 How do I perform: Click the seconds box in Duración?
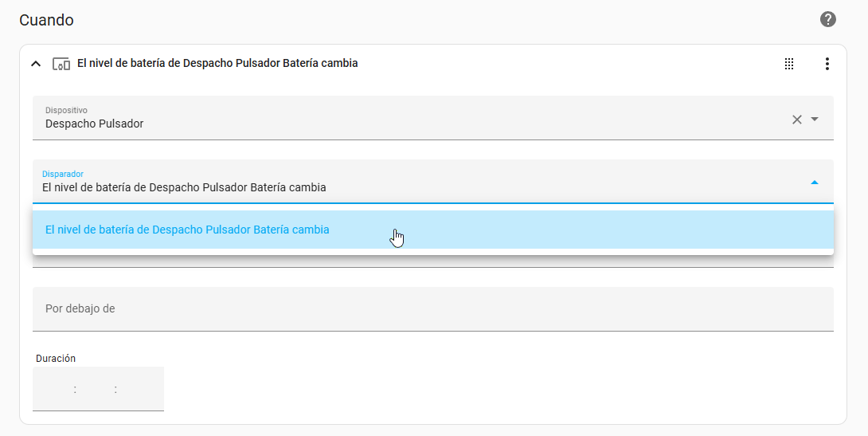click(139, 389)
